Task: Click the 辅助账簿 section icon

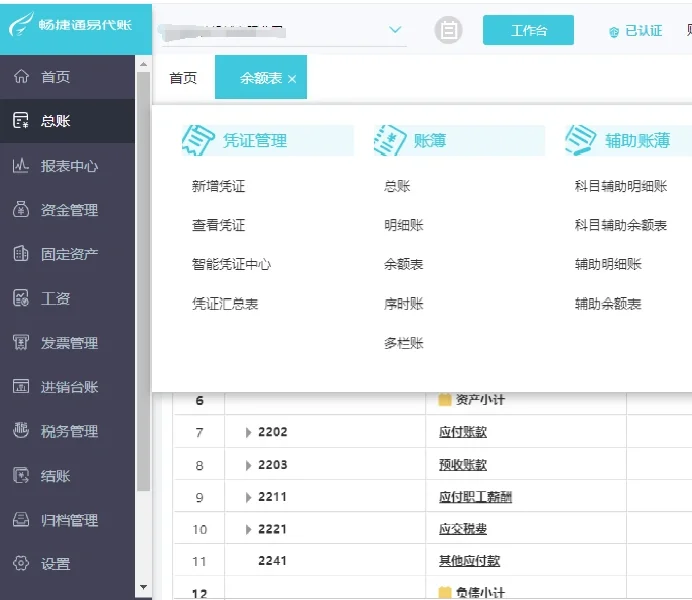Action: point(580,140)
